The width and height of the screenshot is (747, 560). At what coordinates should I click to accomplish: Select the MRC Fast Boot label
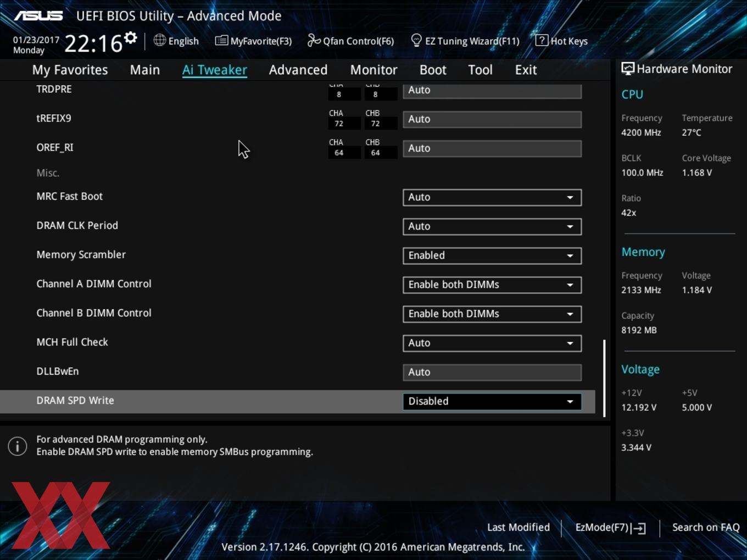tap(69, 197)
